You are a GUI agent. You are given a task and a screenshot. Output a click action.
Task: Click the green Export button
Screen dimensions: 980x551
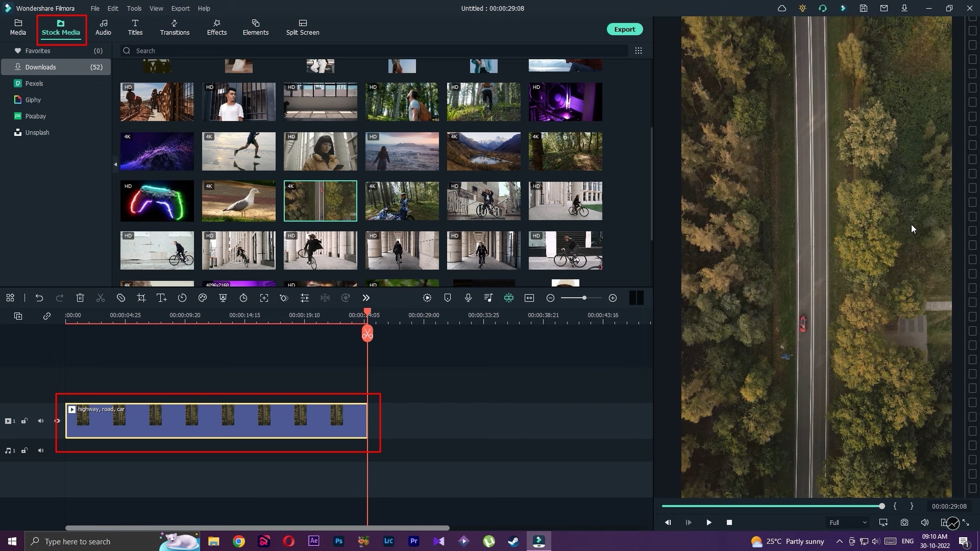625,29
